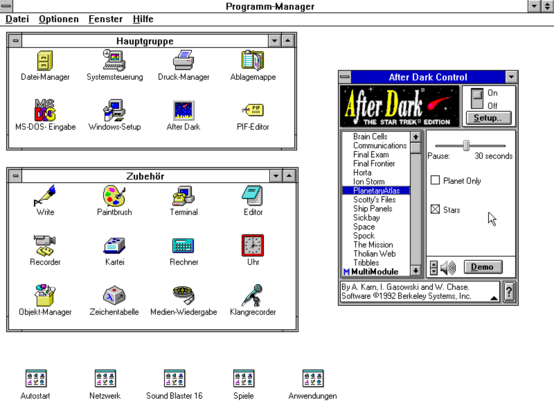
Task: Adjust the volume stepper arrows beside speaker
Action: tap(434, 268)
